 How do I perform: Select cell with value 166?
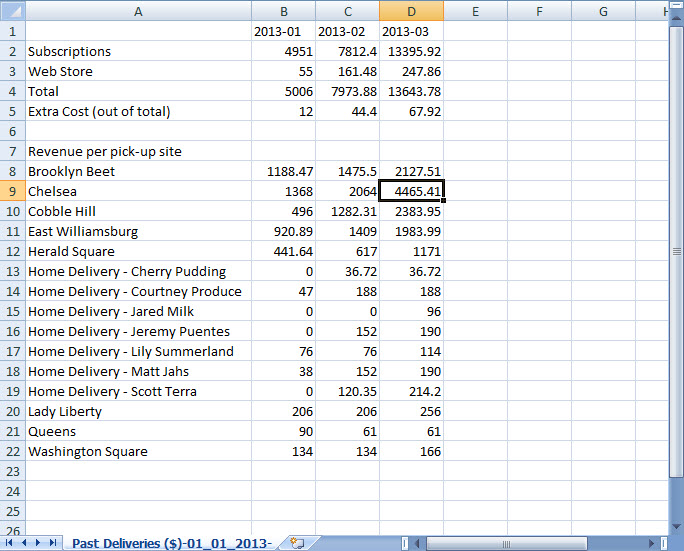click(411, 451)
